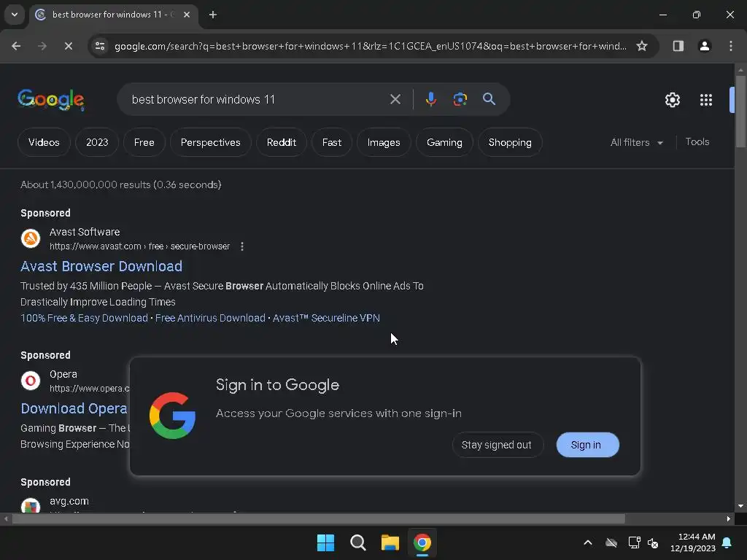747x560 pixels.
Task: Click the blue Sign in button
Action: 587,445
